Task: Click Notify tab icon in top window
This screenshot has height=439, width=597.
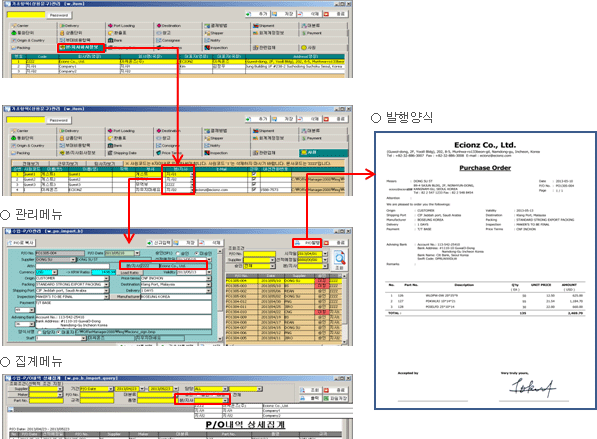Action: (207, 40)
